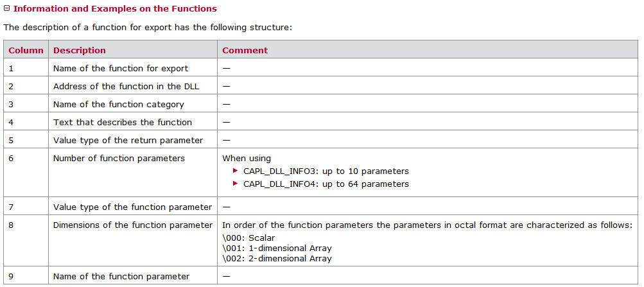
Task: Click the red arrow bullet before CAPL_DLL_INFO3
Action: click(236, 171)
